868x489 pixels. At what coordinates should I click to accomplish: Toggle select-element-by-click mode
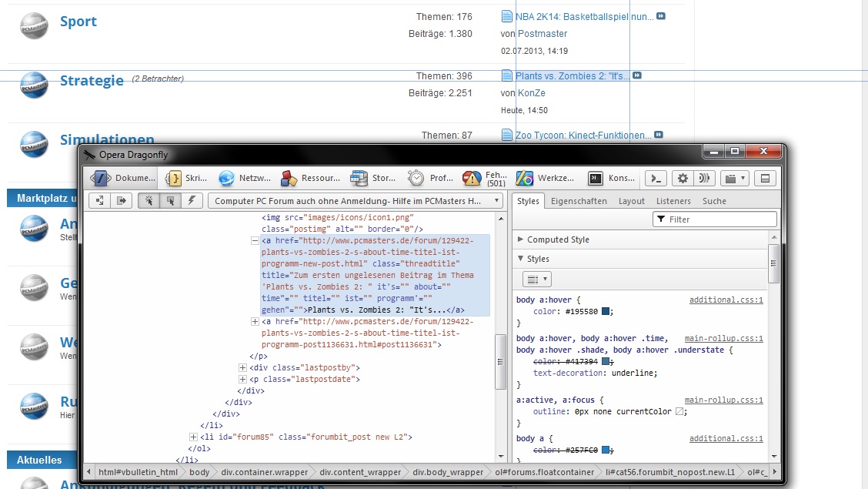(149, 200)
